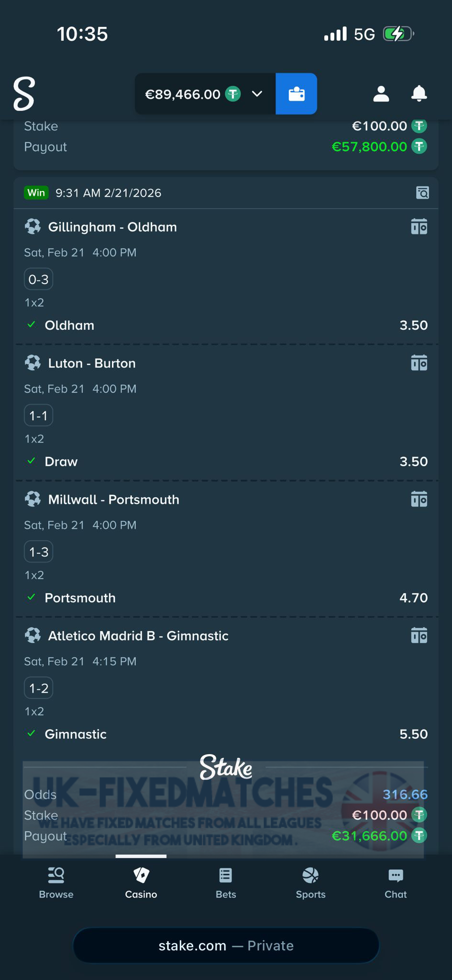Open the user profile icon
452x980 pixels.
coord(381,94)
